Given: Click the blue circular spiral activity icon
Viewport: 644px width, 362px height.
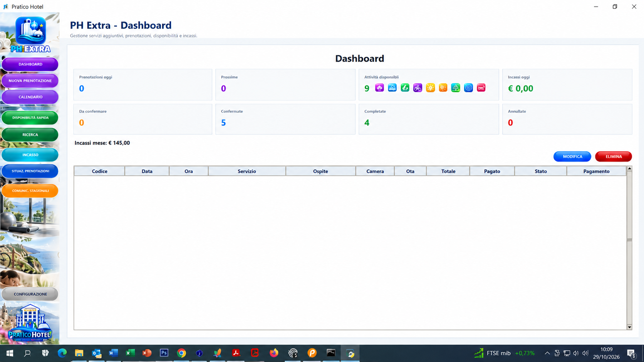Looking at the screenshot, I should [468, 88].
